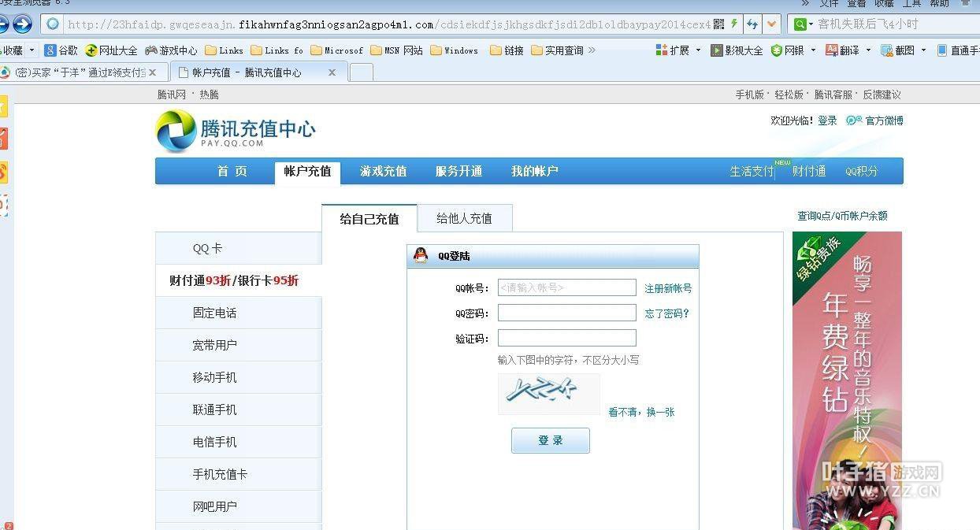Click the QQ密码 password input field
This screenshot has width=980, height=530.
566,313
